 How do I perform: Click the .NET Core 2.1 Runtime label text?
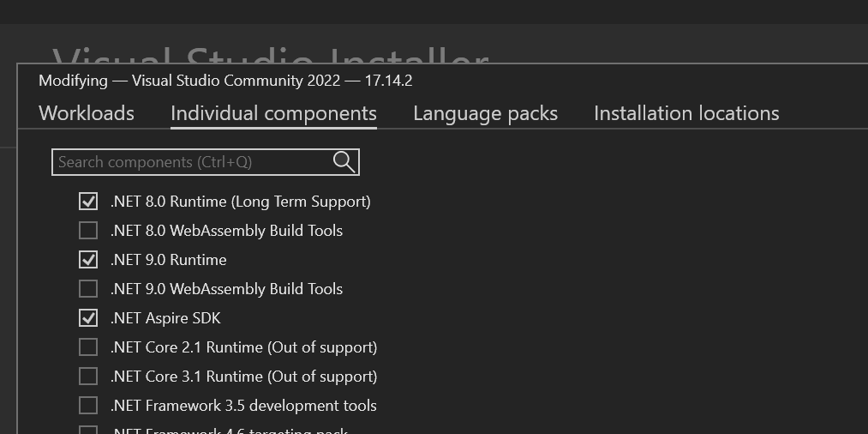[x=243, y=347]
